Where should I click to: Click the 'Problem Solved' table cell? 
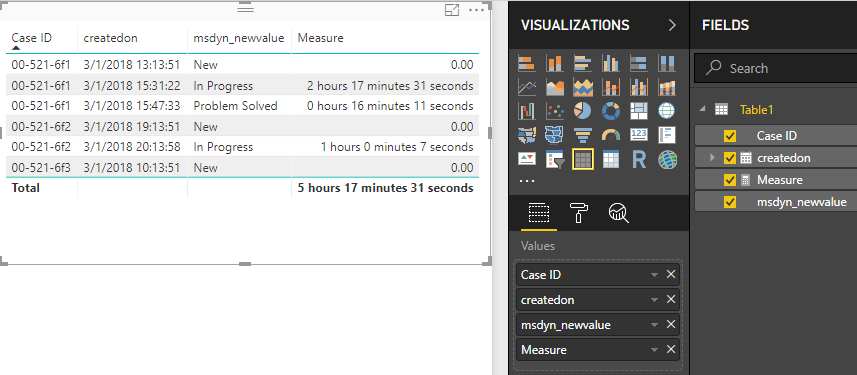[235, 106]
